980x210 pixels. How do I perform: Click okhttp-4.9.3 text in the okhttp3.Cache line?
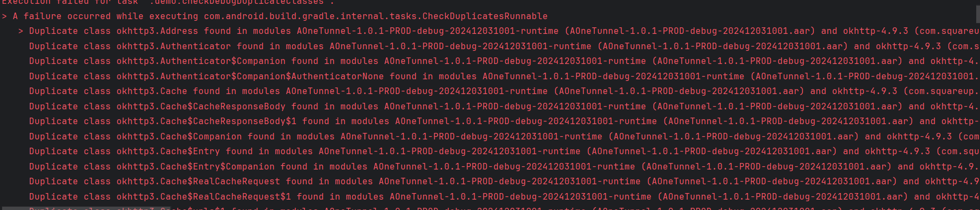point(865,91)
